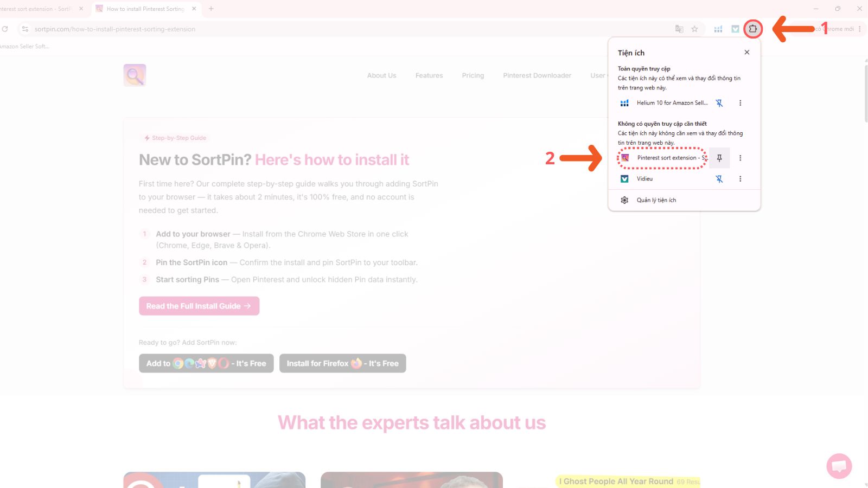The image size is (868, 488).
Task: Bookmark this page with the star icon
Action: pos(694,29)
